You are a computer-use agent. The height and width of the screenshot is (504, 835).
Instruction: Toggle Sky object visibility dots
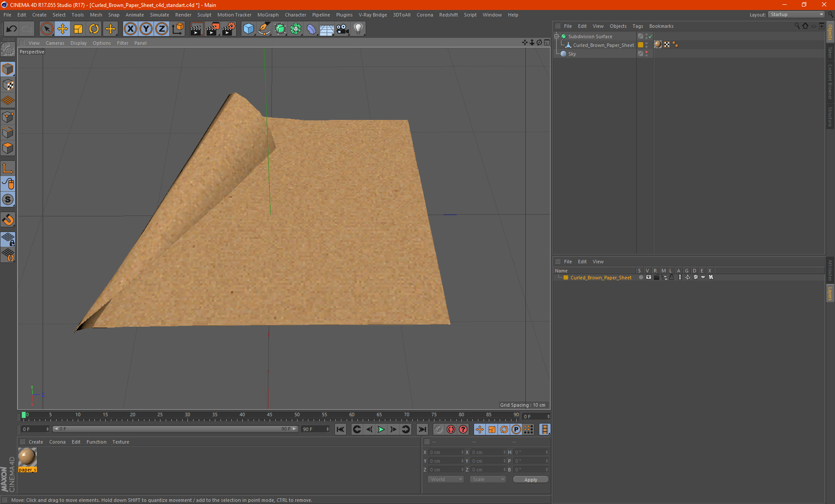pos(647,54)
